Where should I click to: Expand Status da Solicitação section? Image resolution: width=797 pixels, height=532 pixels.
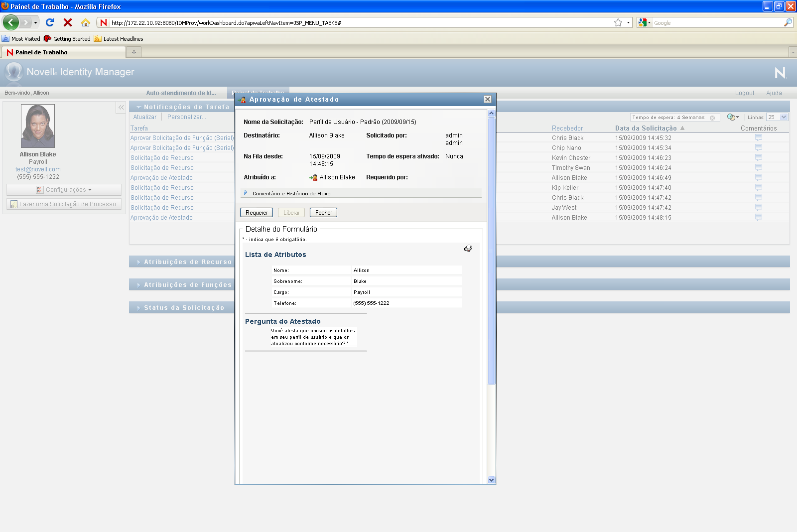[138, 308]
